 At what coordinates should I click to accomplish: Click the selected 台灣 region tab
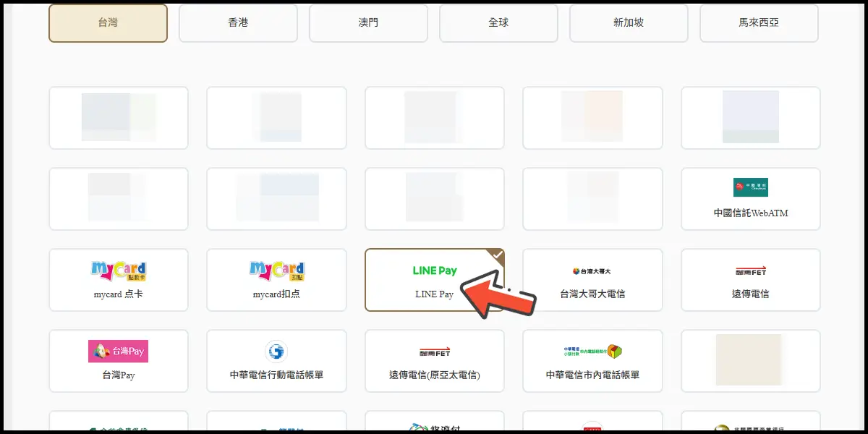tap(108, 23)
